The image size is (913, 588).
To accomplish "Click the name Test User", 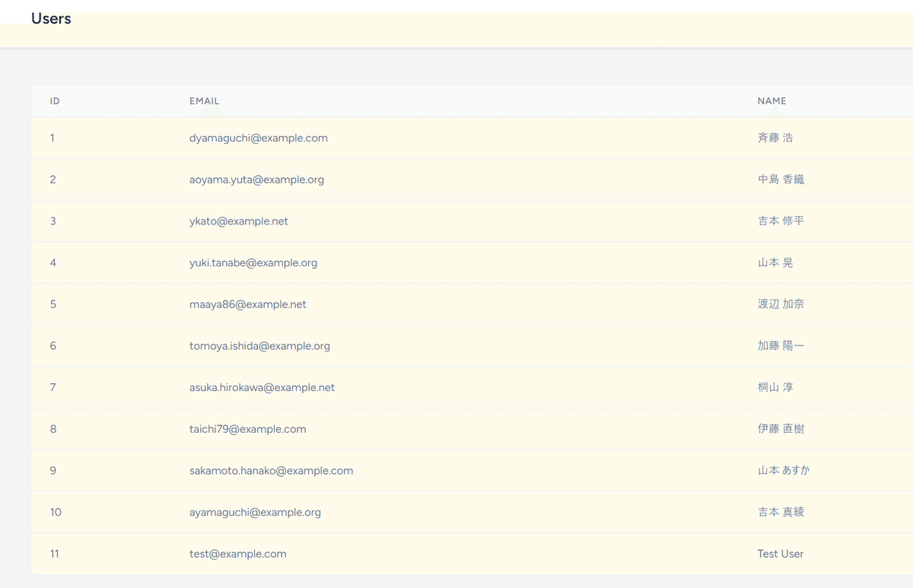I will tap(781, 554).
